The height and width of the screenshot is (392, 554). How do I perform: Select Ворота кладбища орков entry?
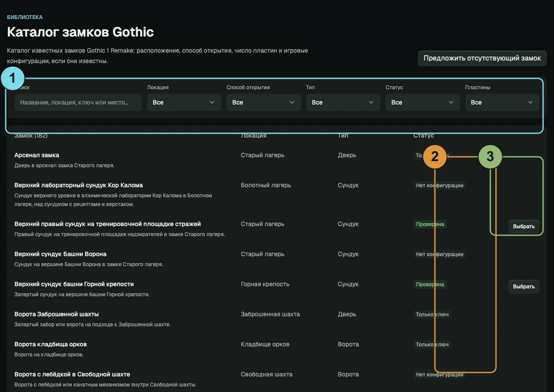click(51, 344)
